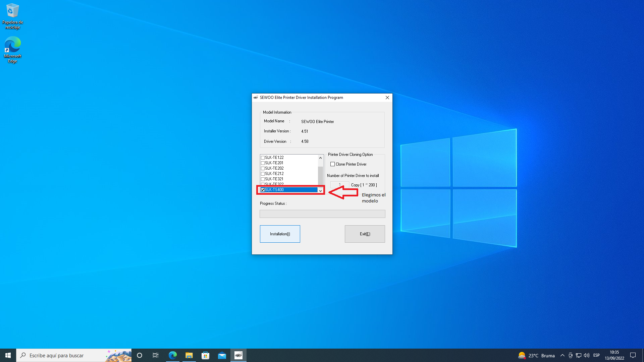This screenshot has height=362, width=644.
Task: Click the Exit button
Action: 365,234
